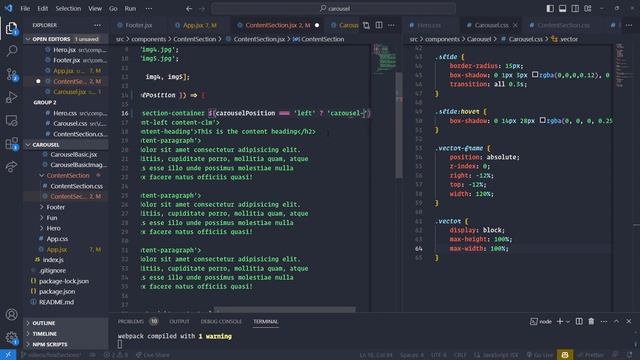
Task: Toggle the bottom panel layout icon
Action: [x=562, y=9]
